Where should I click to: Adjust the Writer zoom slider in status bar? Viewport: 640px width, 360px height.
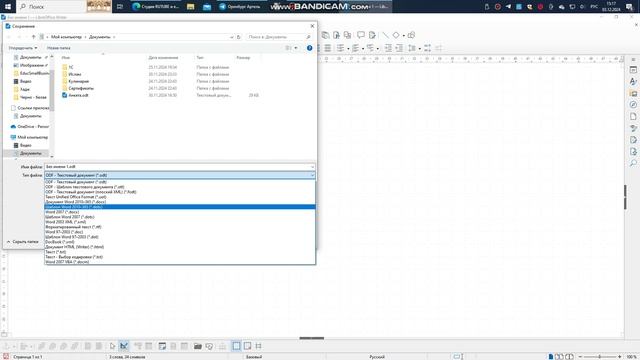(x=600, y=357)
